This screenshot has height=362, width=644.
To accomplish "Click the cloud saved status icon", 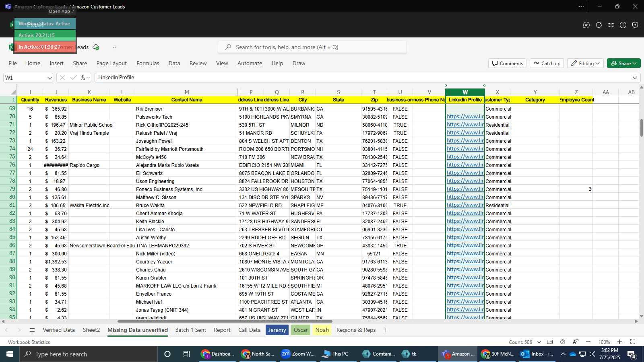I will point(96,47).
